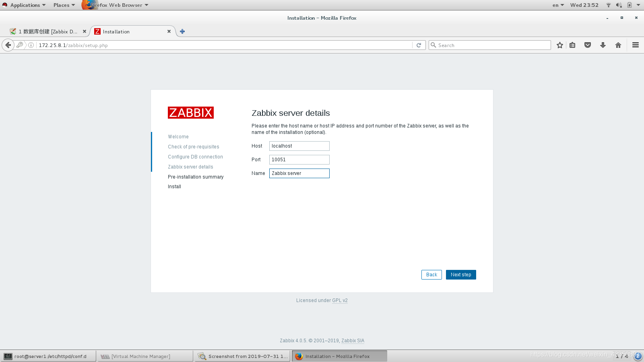Click the Firefox Search field
This screenshot has width=644, height=362.
point(490,45)
